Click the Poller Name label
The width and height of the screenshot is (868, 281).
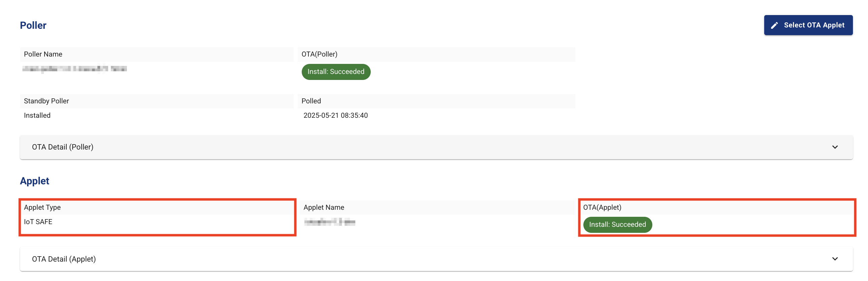coord(43,54)
